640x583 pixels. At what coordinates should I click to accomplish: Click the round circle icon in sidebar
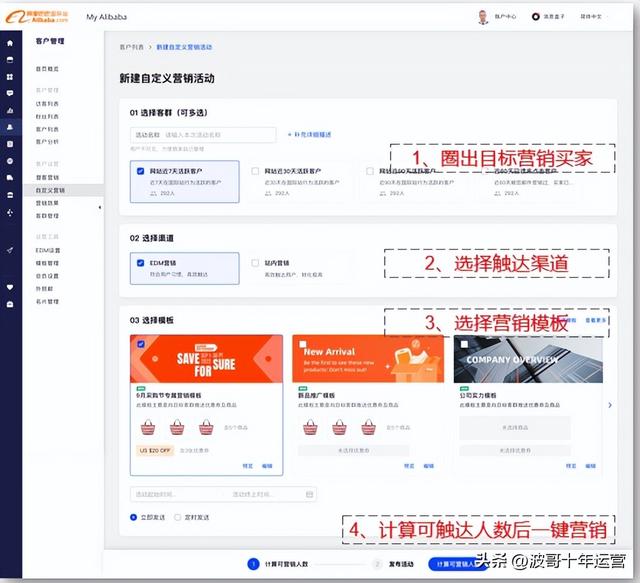click(10, 161)
